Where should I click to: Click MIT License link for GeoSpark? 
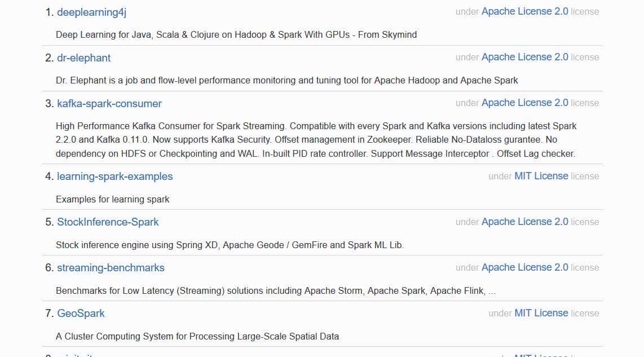[541, 313]
